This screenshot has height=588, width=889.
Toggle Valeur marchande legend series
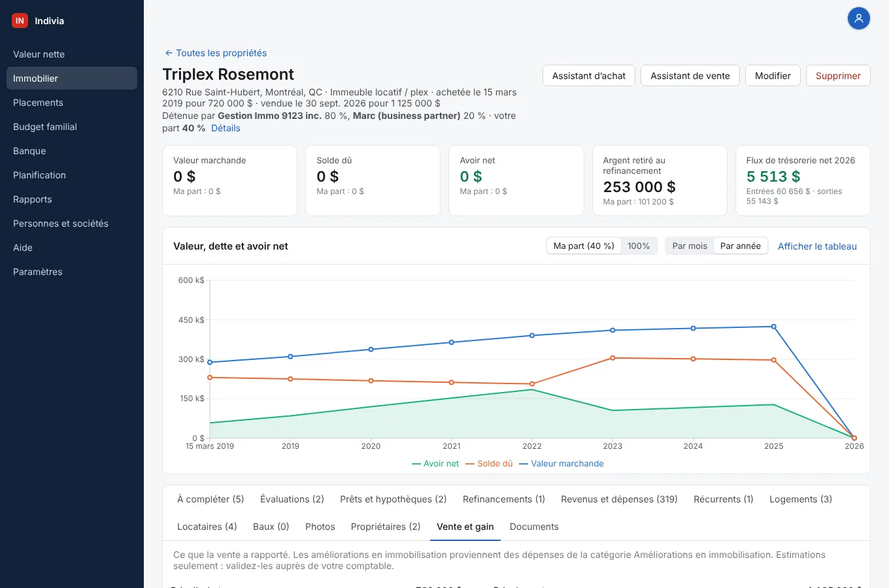[562, 464]
